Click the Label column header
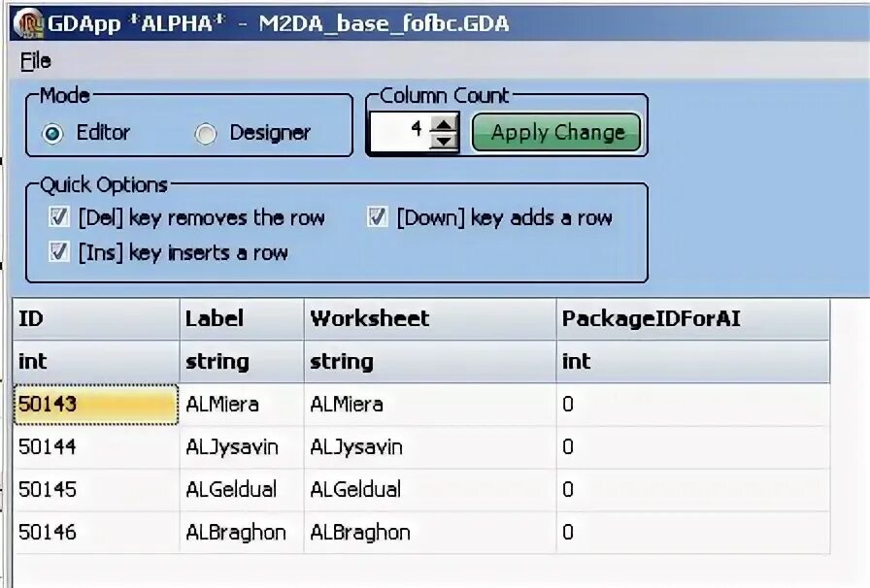The image size is (870, 588). [241, 318]
